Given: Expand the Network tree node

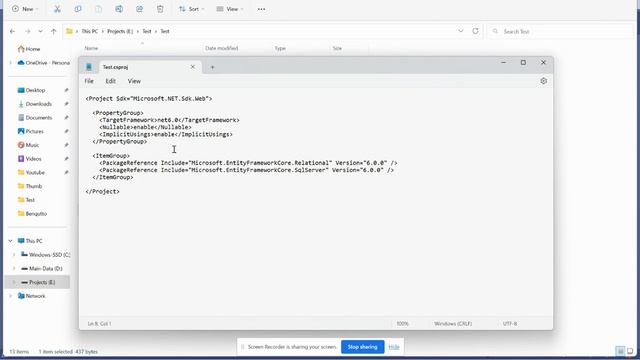Looking at the screenshot, I should pyautogui.click(x=11, y=296).
